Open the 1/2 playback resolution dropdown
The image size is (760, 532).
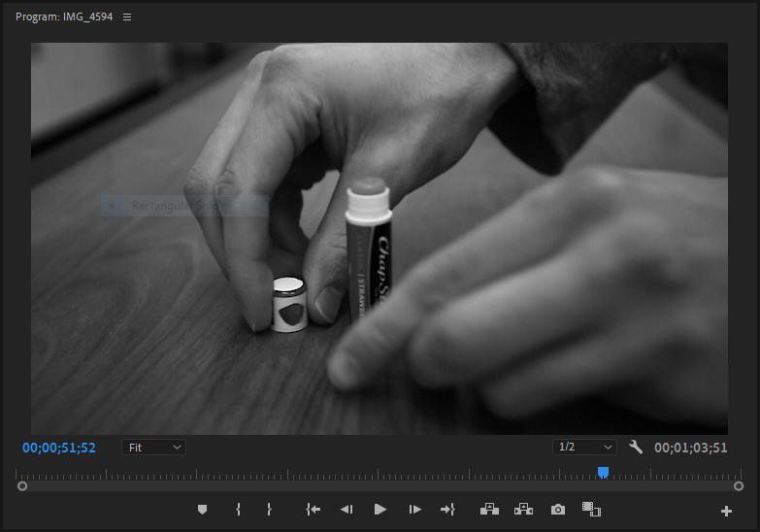[584, 447]
